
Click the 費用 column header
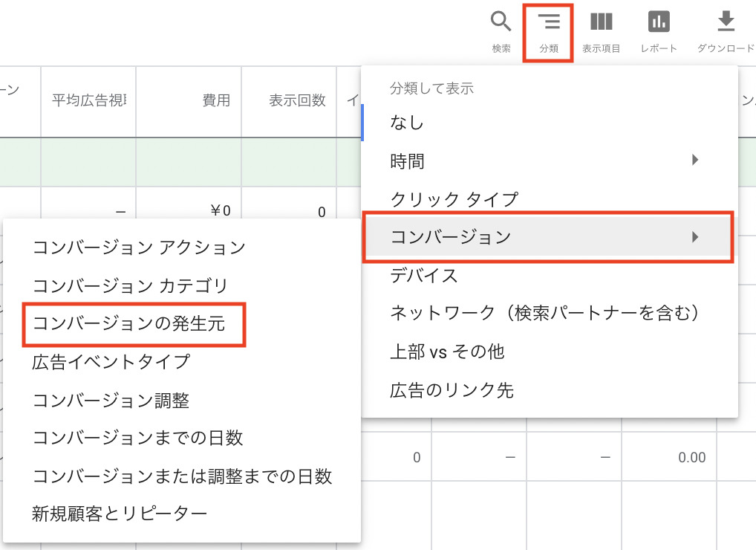pos(216,100)
